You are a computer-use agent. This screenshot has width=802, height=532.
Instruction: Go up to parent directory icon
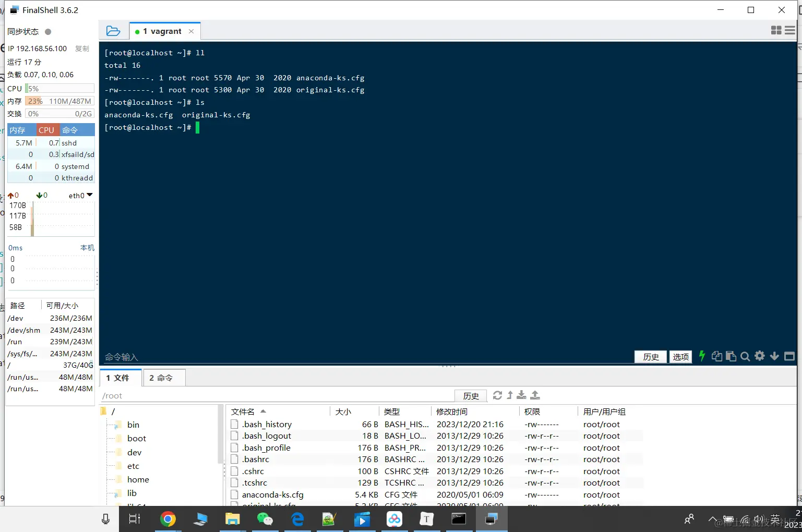(x=510, y=395)
